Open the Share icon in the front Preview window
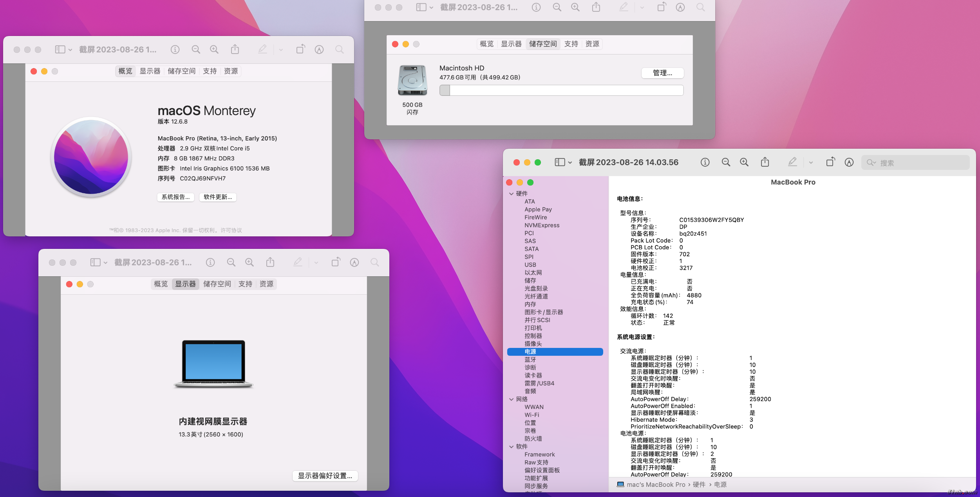This screenshot has width=980, height=497. (x=765, y=162)
